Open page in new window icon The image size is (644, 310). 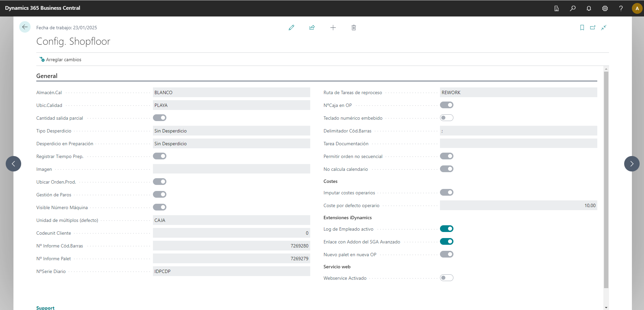(593, 28)
